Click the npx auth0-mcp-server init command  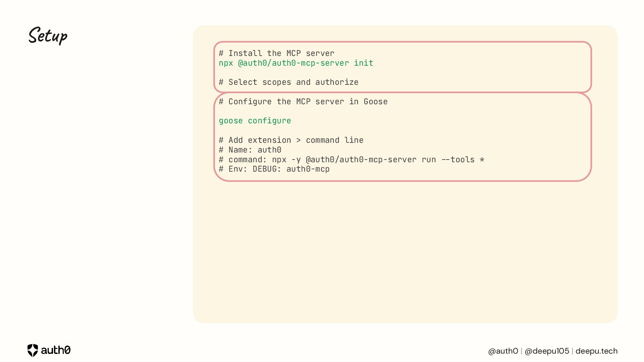(x=296, y=63)
